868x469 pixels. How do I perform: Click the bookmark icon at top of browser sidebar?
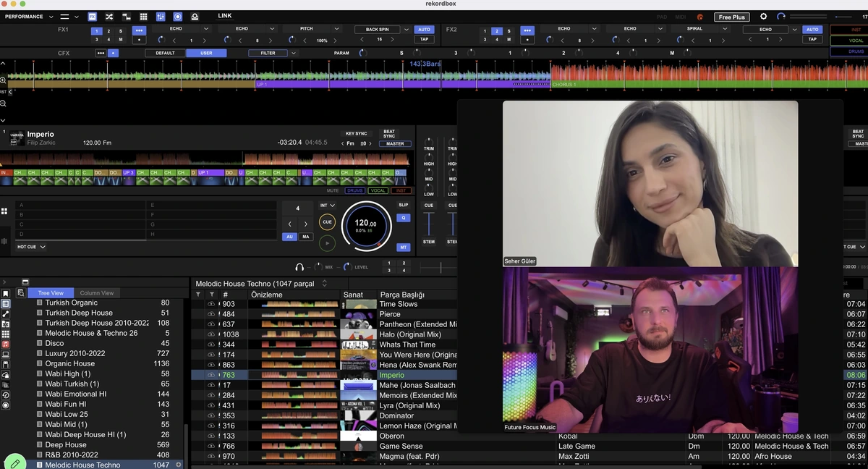[6, 293]
